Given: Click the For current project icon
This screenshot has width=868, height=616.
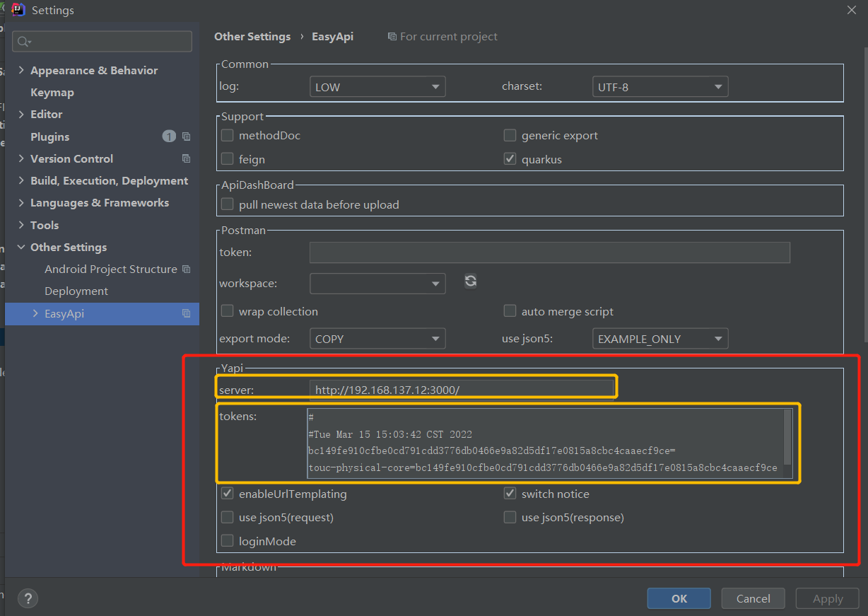Looking at the screenshot, I should tap(392, 36).
